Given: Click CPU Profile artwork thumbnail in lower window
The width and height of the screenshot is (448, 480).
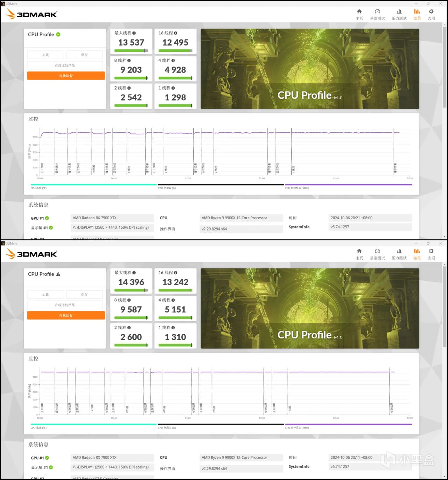Looking at the screenshot, I should (310, 308).
